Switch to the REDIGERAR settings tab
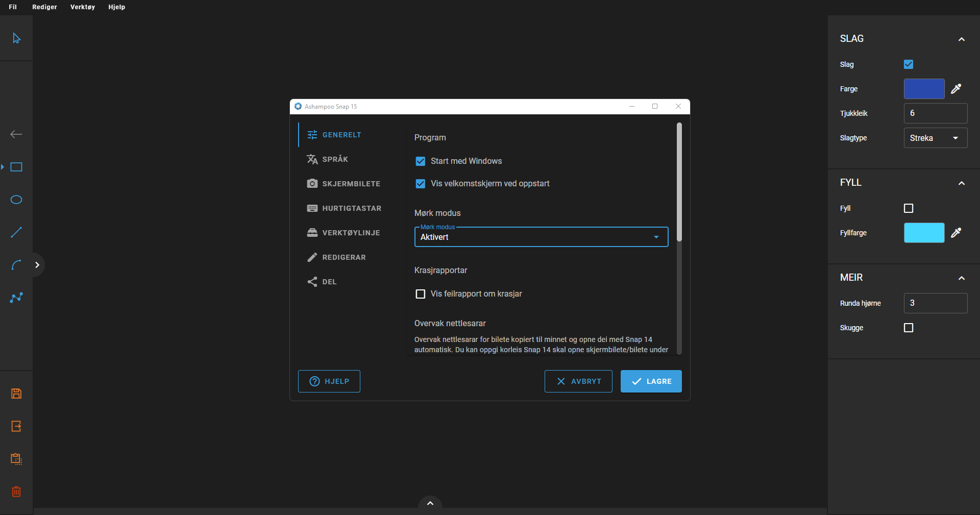The height and width of the screenshot is (515, 980). click(349, 257)
